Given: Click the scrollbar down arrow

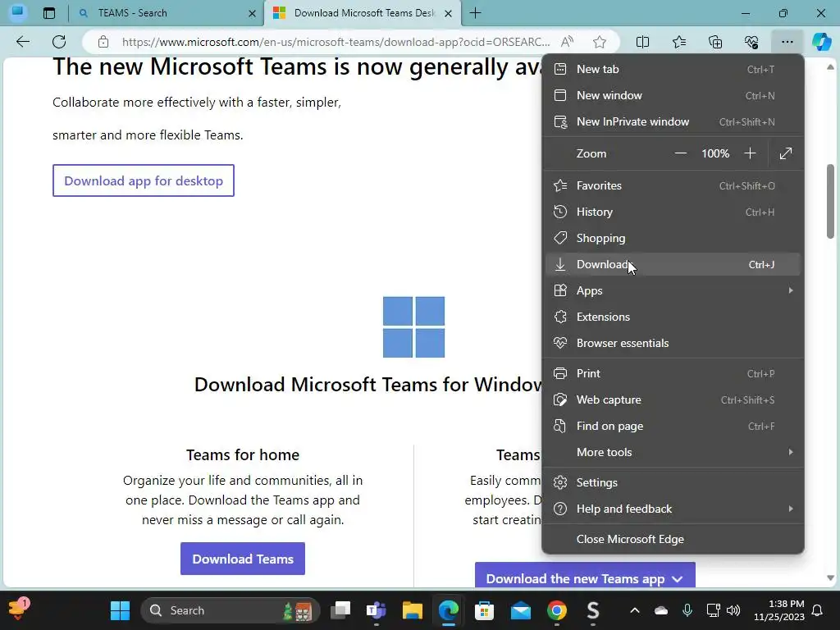Looking at the screenshot, I should pyautogui.click(x=830, y=577).
